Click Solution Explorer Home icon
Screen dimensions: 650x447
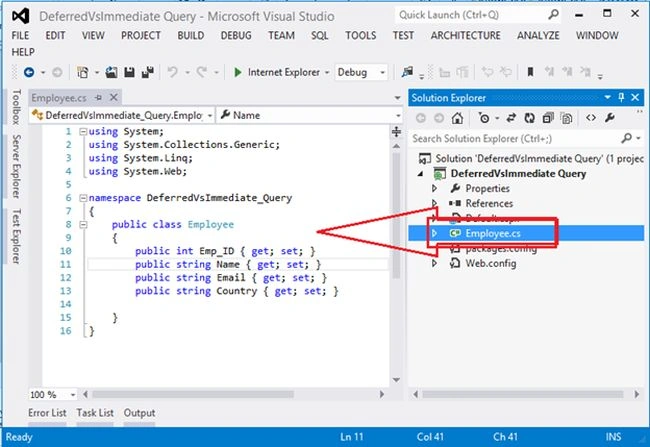pyautogui.click(x=457, y=118)
